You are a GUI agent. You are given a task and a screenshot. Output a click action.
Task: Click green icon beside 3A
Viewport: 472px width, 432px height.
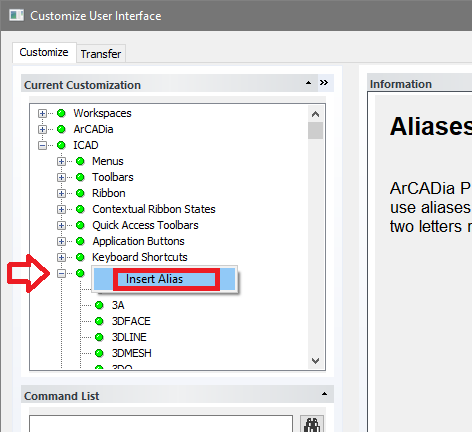[x=99, y=305]
